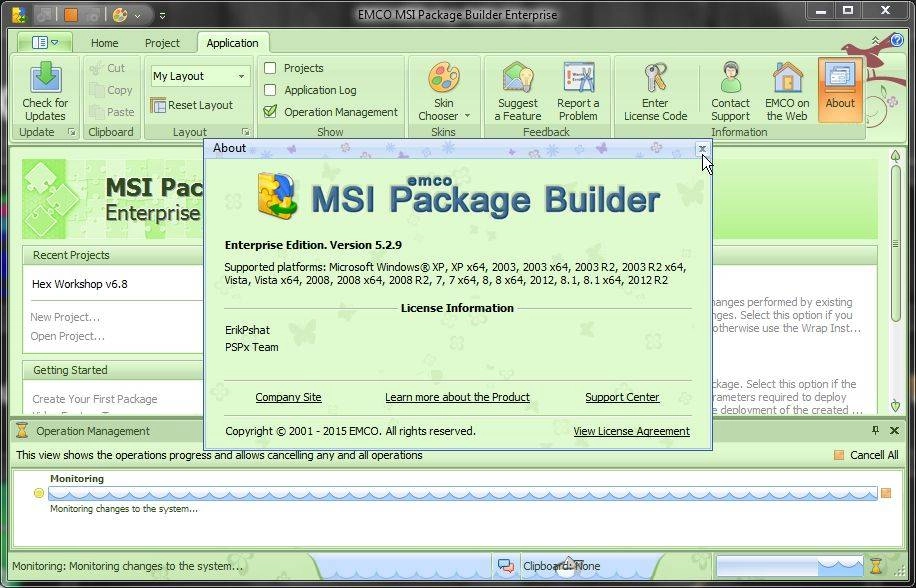This screenshot has height=588, width=916.
Task: Select the Application tab
Action: click(233, 43)
